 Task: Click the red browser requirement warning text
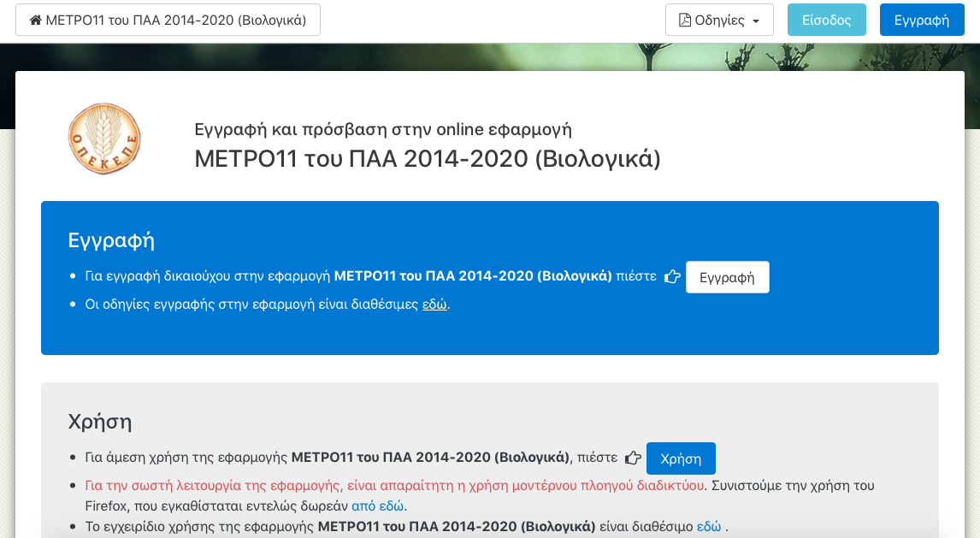click(x=394, y=486)
